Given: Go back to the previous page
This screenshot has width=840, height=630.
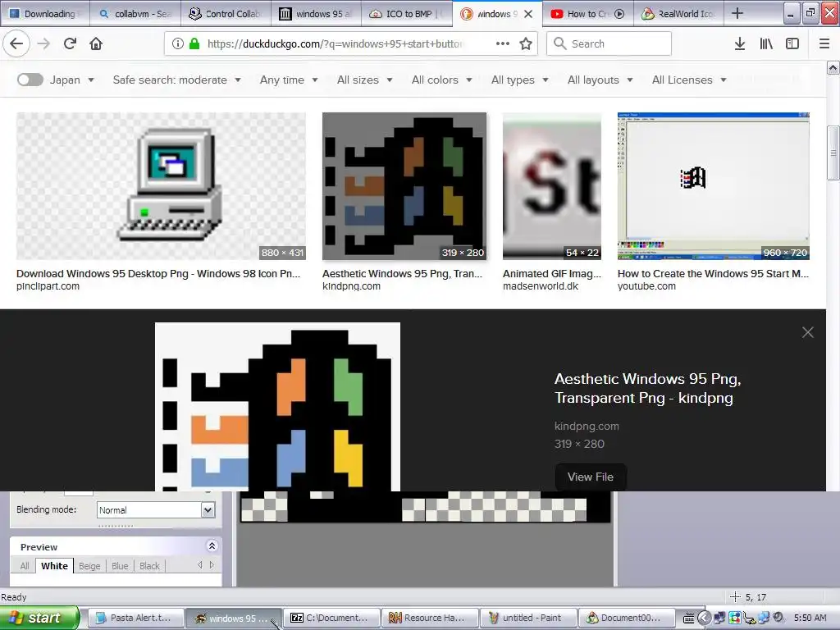Looking at the screenshot, I should (16, 43).
